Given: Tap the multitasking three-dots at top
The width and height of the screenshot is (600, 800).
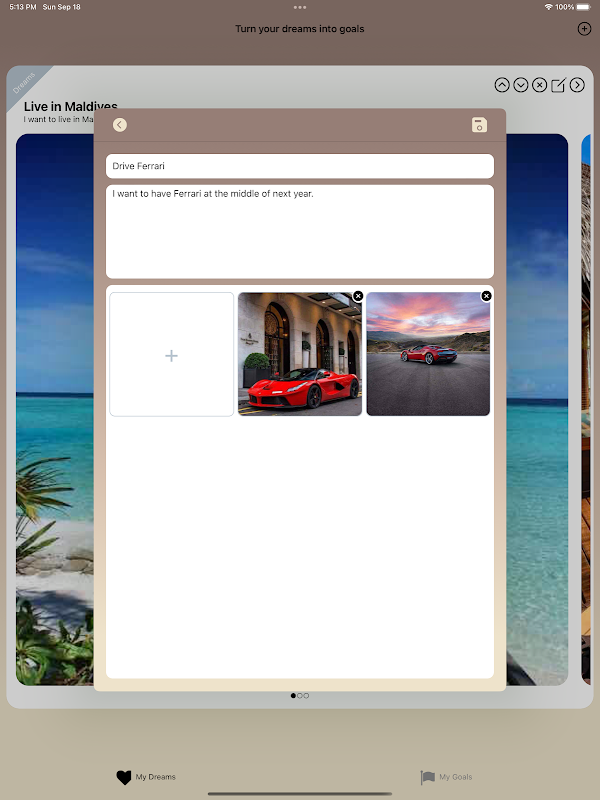Looking at the screenshot, I should (x=300, y=7).
